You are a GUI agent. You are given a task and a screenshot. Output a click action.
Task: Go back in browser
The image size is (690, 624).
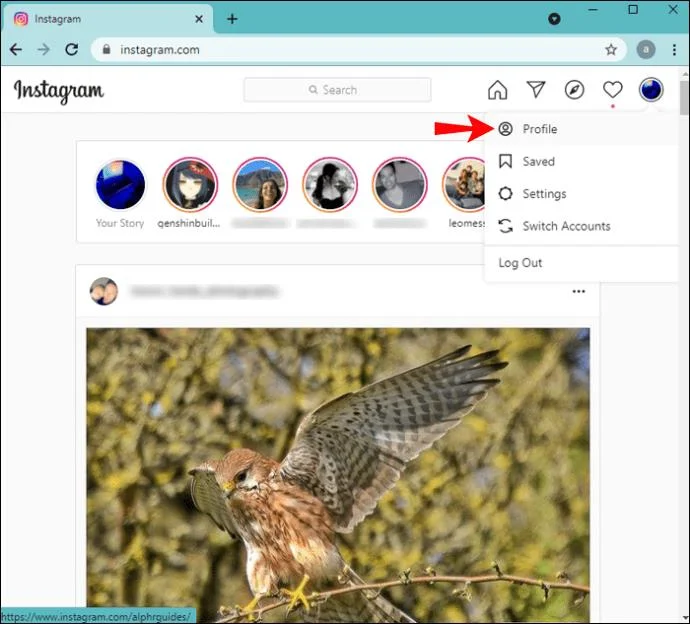pos(16,49)
